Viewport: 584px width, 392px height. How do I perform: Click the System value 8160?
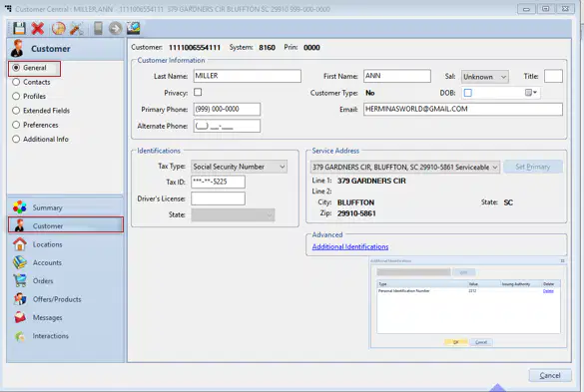268,48
